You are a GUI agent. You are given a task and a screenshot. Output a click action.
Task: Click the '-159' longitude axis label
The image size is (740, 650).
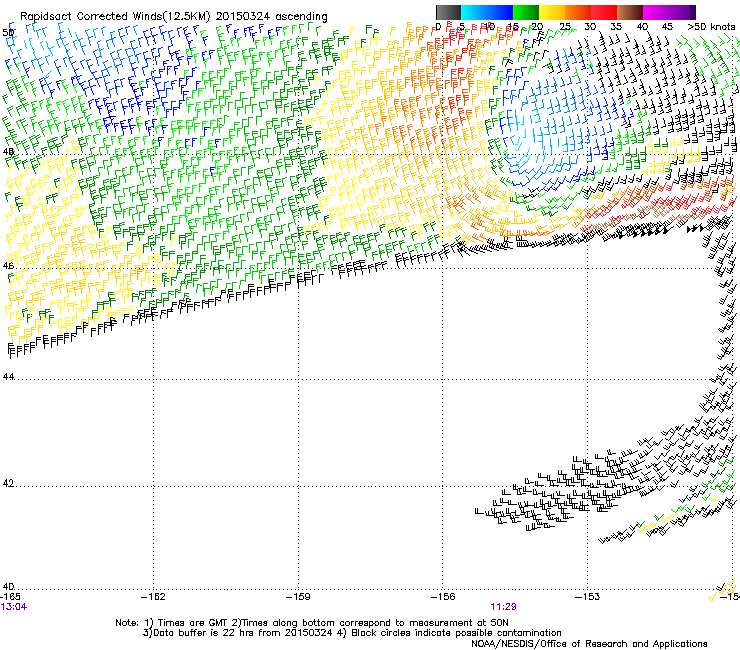point(298,597)
